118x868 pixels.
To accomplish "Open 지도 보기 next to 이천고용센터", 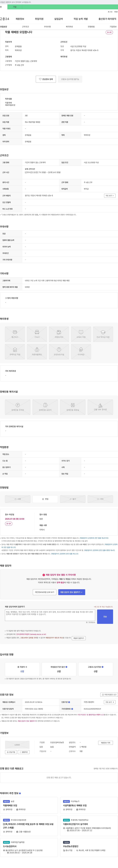I will click(110, 702).
